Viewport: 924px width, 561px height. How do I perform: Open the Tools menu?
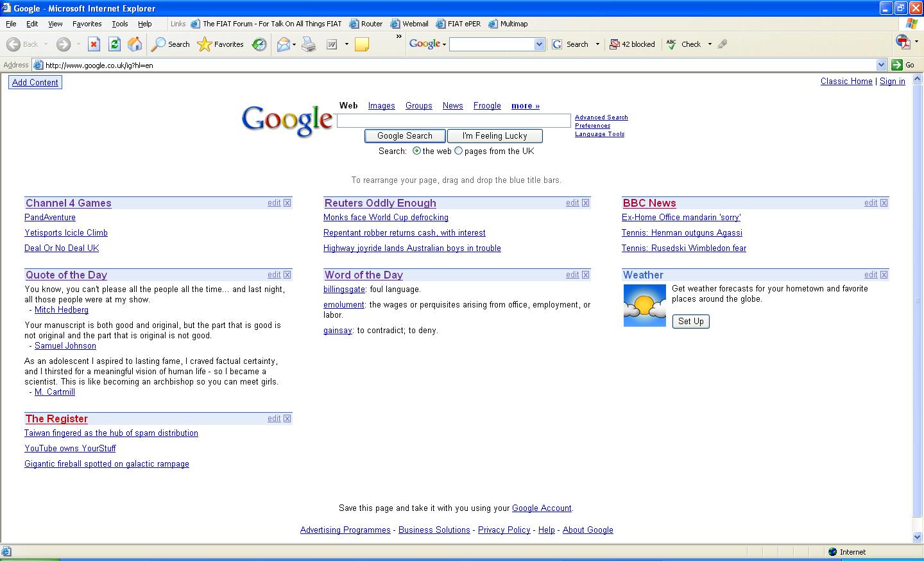click(120, 24)
